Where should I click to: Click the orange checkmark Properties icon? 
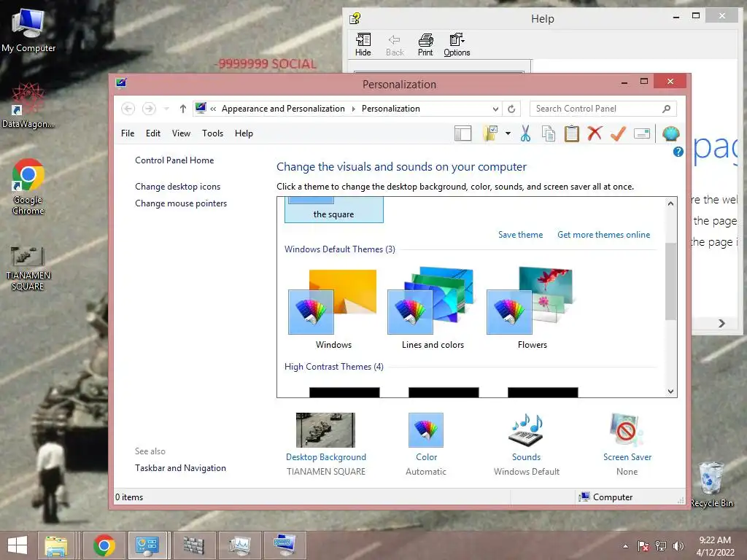coord(618,134)
